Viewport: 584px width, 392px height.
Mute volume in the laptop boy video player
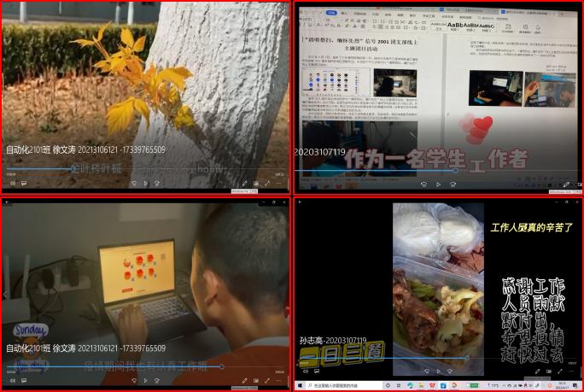(x=13, y=380)
